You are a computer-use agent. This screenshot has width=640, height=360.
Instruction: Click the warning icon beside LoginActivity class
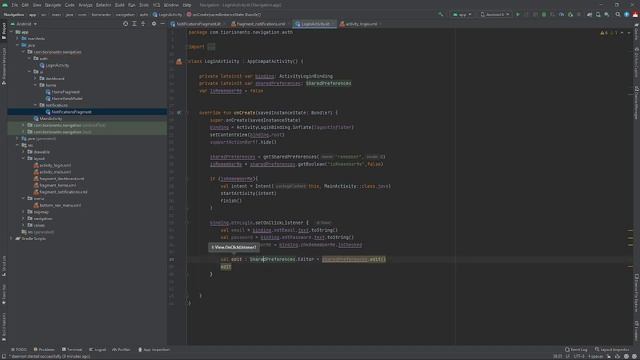pyautogui.click(x=179, y=61)
